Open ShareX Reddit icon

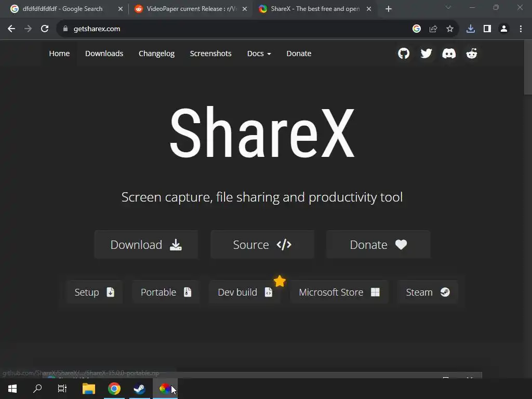point(472,54)
